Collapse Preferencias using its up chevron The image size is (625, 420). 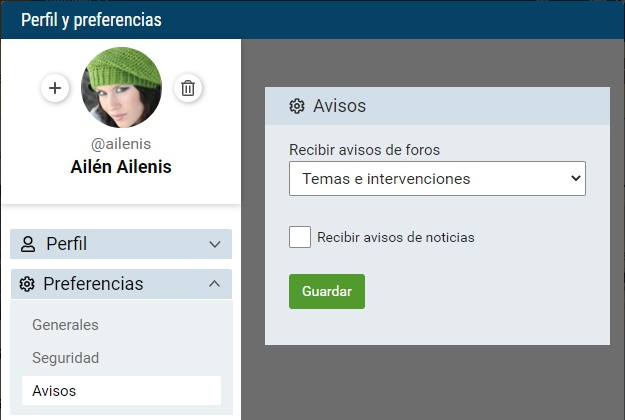tap(214, 284)
